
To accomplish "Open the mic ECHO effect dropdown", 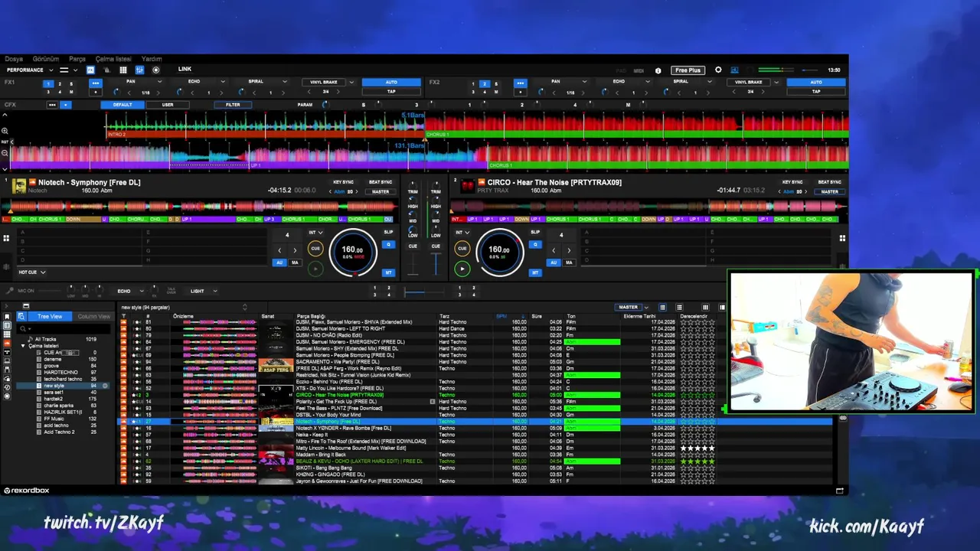I will (x=129, y=291).
